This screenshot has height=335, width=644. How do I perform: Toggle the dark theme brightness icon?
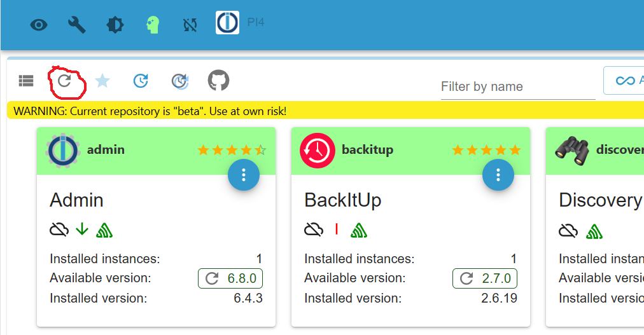(115, 25)
